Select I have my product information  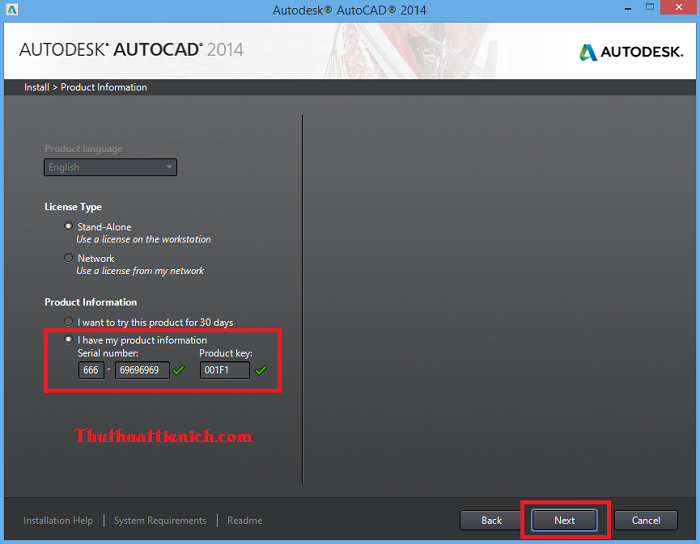68,340
